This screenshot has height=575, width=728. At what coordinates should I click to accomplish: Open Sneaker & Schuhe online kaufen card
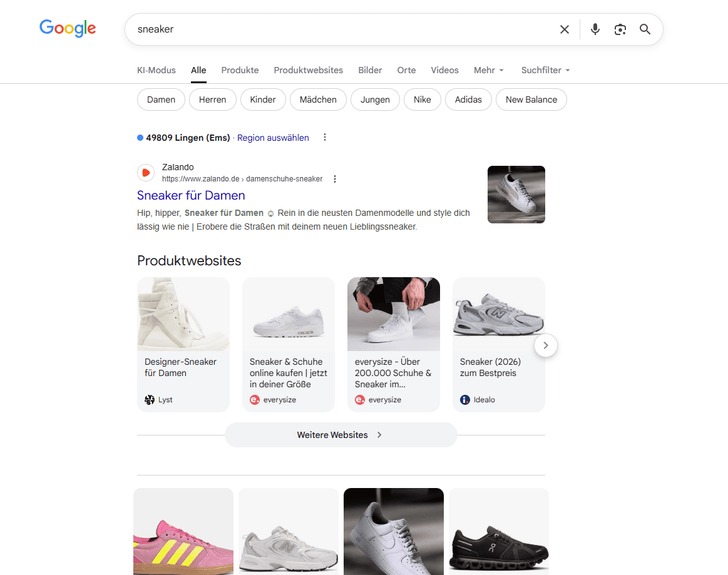click(289, 344)
